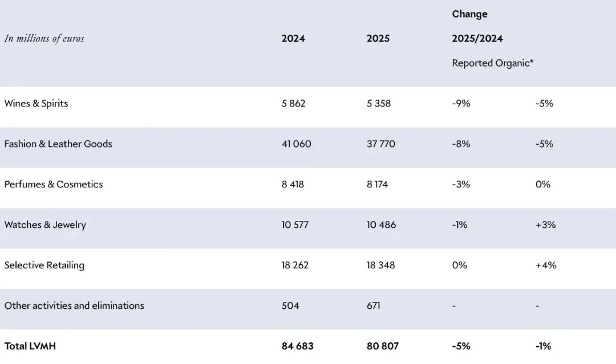Click the Reported Organic* subheader
The height and width of the screenshot is (364, 616).
493,63
